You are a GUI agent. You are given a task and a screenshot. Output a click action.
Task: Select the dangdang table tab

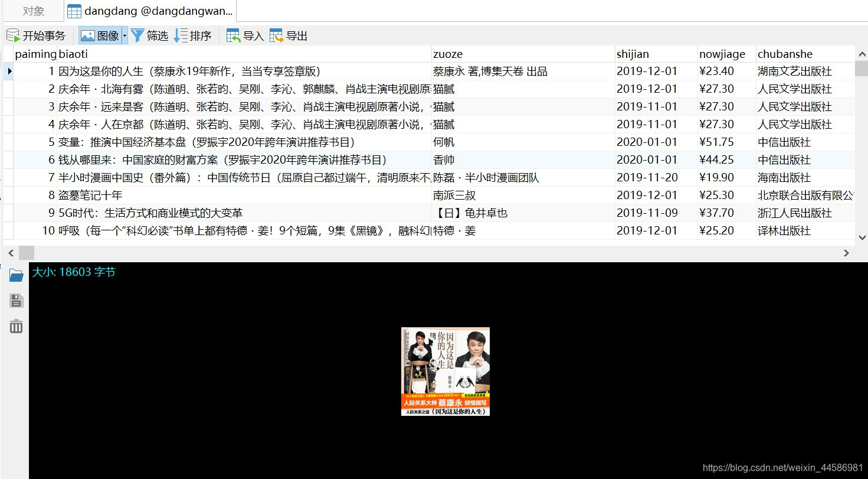(150, 11)
